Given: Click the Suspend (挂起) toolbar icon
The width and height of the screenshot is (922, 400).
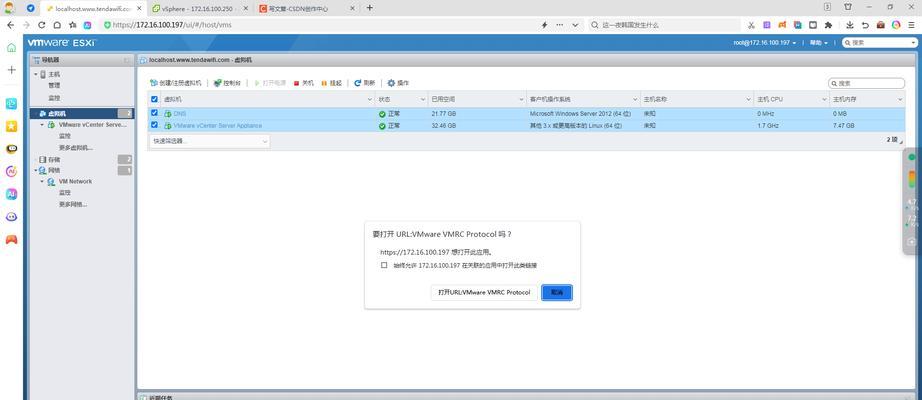Looking at the screenshot, I should coord(324,84).
